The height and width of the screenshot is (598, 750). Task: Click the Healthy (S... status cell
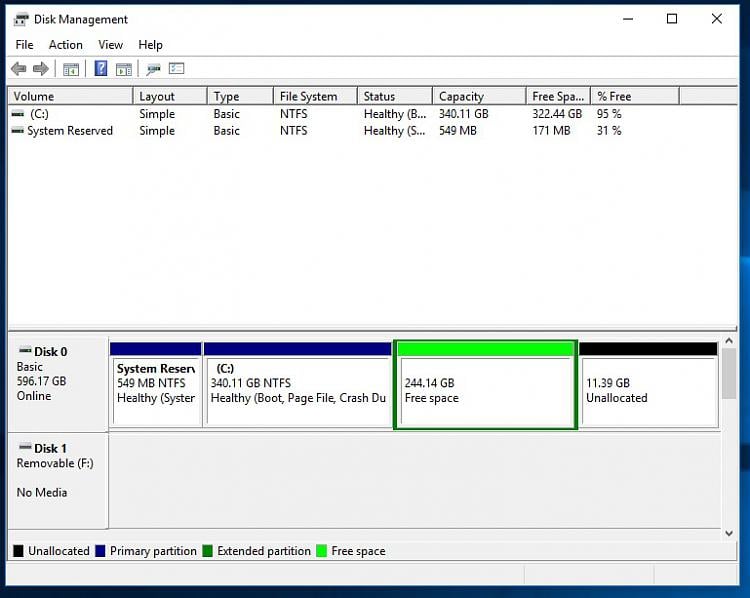pos(394,131)
